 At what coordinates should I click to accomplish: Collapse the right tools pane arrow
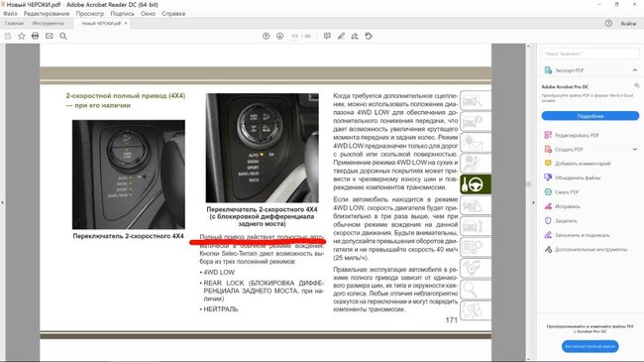point(533,202)
